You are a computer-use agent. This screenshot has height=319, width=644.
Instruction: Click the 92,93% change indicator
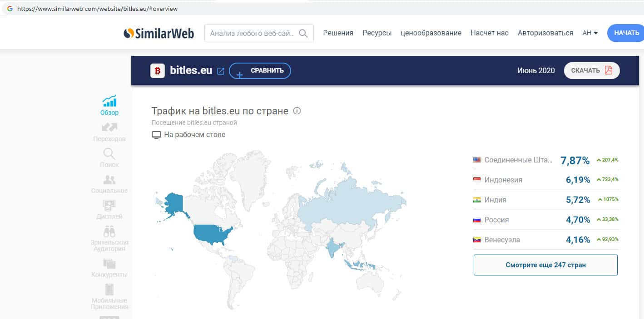pyautogui.click(x=607, y=240)
